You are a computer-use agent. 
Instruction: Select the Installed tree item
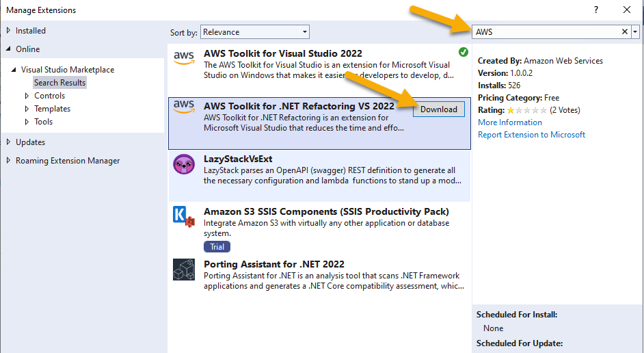30,30
